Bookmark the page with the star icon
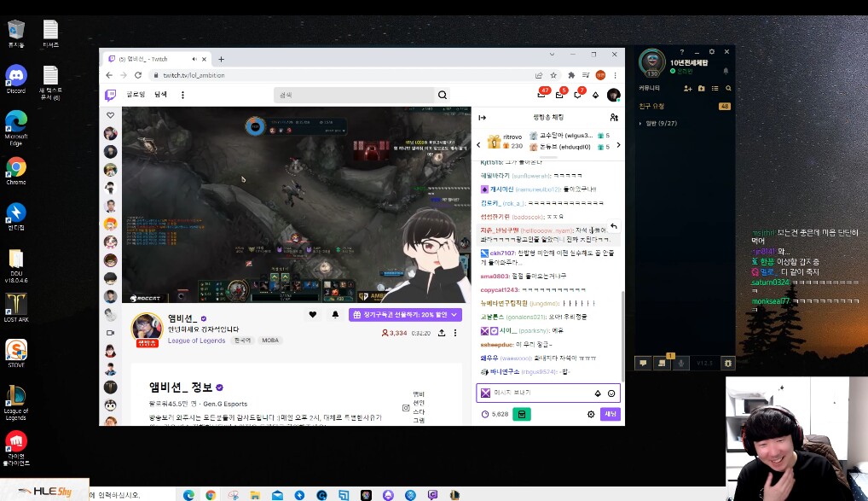 tap(553, 75)
